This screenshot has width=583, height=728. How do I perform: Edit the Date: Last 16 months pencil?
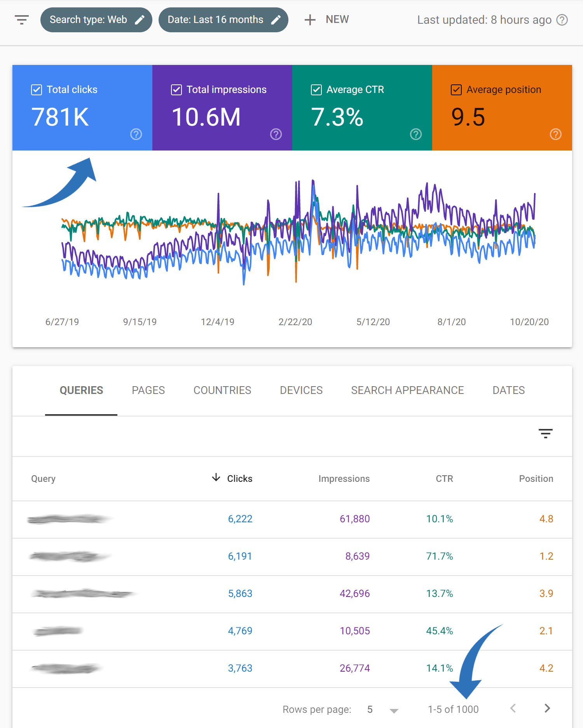(276, 20)
